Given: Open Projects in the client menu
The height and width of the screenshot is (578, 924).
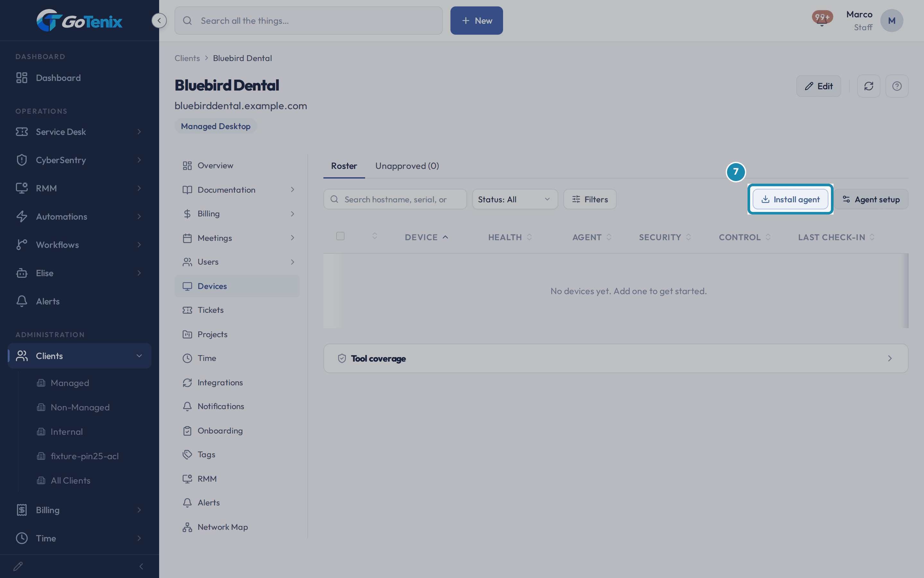Looking at the screenshot, I should pyautogui.click(x=237, y=334).
